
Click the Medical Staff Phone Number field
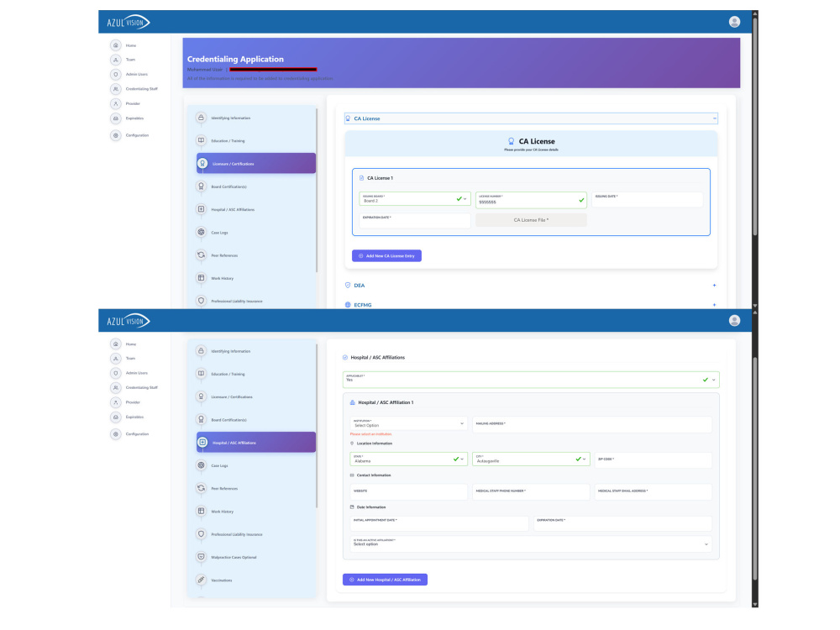(x=531, y=491)
